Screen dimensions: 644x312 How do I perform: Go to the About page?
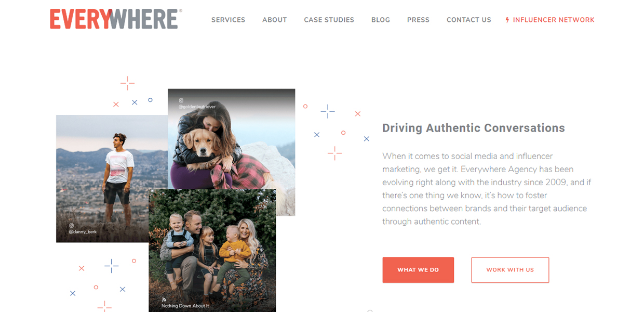click(x=274, y=20)
